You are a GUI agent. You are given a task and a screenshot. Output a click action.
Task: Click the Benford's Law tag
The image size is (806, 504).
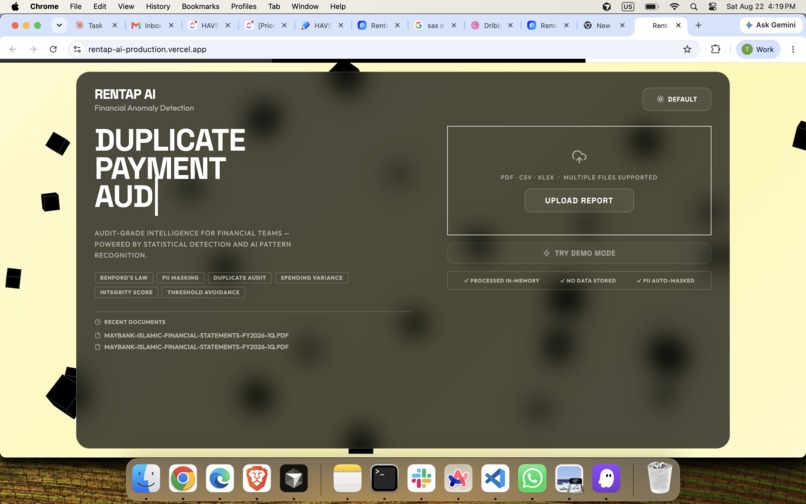[x=123, y=278]
